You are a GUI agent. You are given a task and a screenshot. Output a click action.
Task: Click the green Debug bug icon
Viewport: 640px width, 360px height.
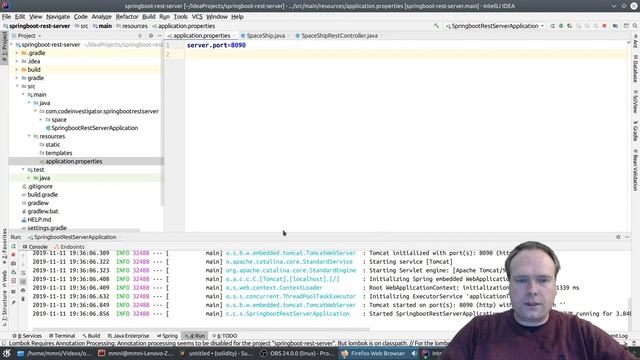[x=561, y=26]
